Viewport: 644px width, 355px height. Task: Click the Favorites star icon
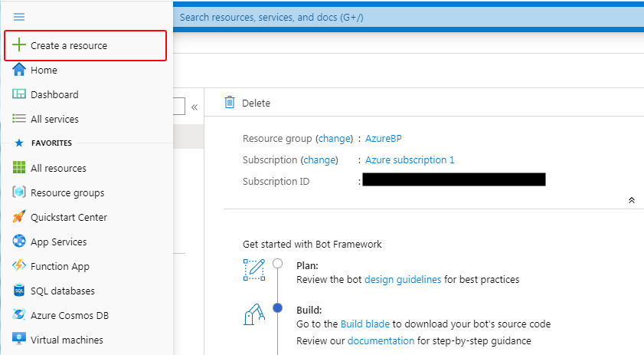[x=19, y=143]
